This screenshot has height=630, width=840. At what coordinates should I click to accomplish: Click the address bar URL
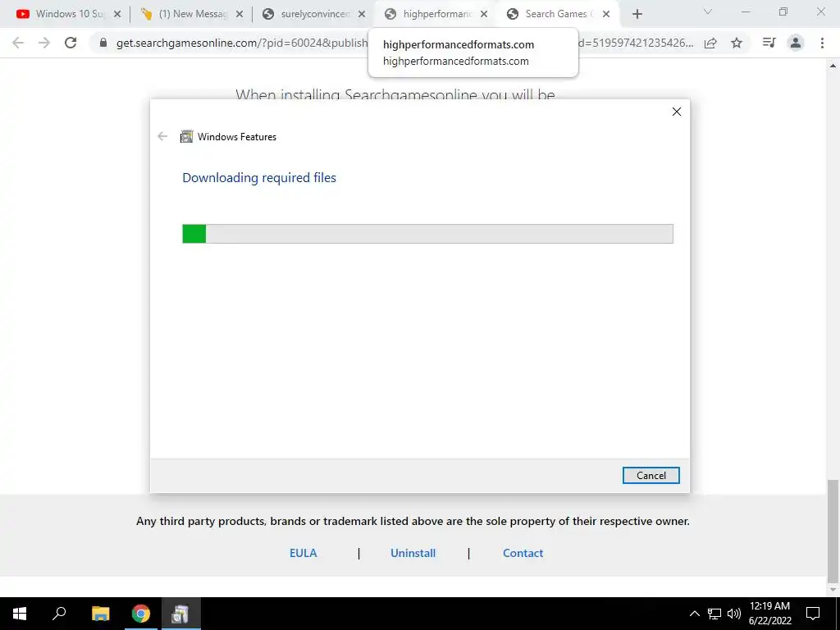pos(404,43)
